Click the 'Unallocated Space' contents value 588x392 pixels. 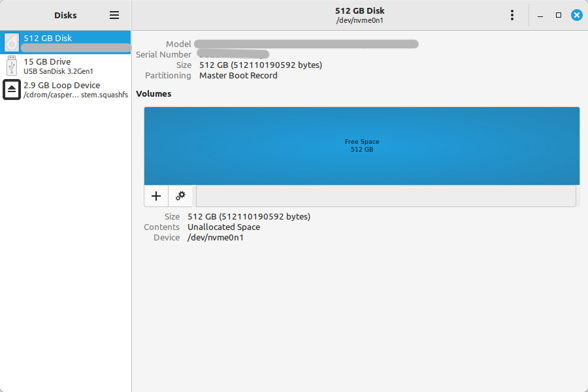224,227
